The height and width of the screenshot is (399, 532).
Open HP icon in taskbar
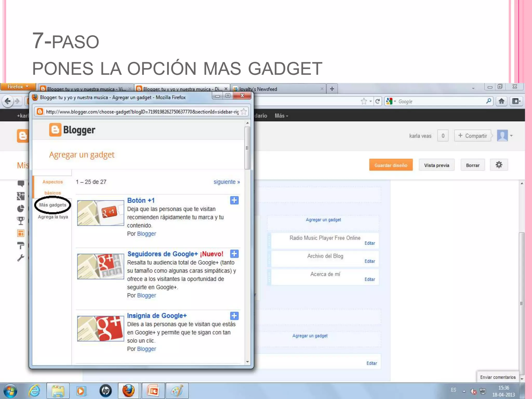[106, 391]
